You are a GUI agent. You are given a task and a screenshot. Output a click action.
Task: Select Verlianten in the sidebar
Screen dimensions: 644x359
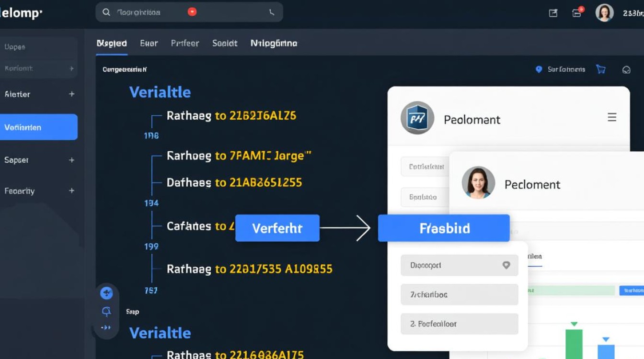[38, 127]
